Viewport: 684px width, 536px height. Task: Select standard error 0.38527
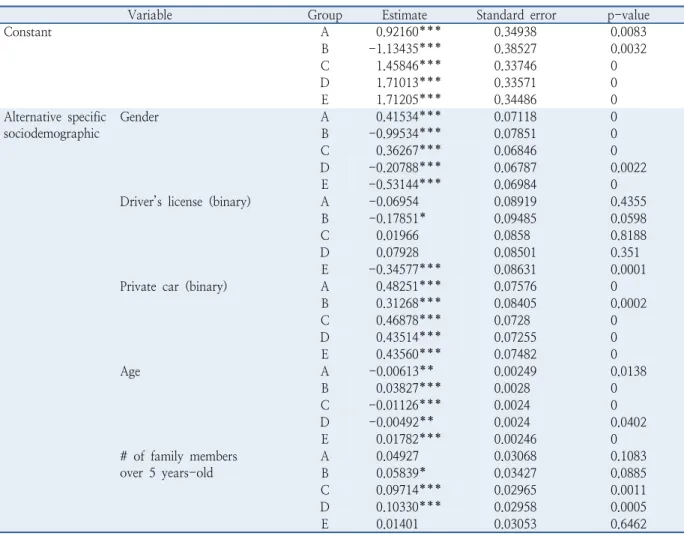(515, 49)
